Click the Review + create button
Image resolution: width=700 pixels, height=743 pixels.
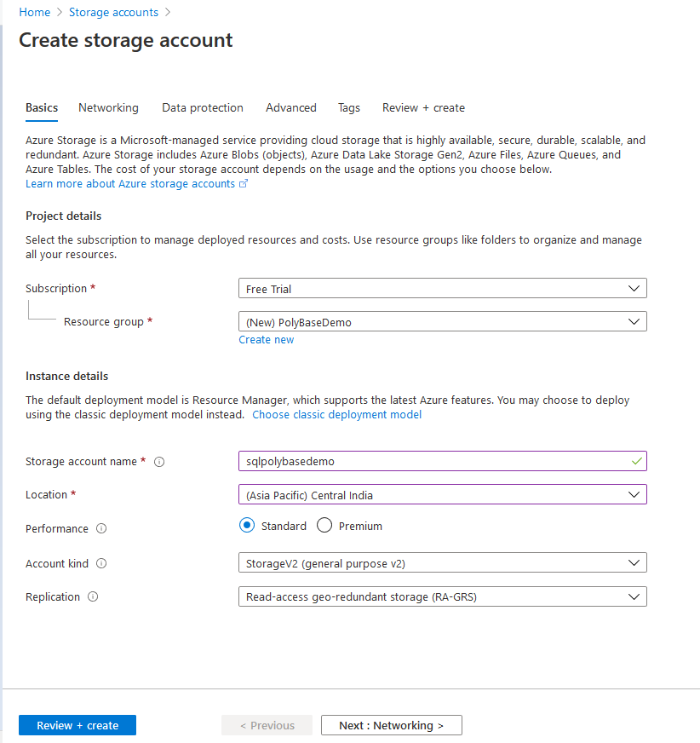(x=77, y=726)
